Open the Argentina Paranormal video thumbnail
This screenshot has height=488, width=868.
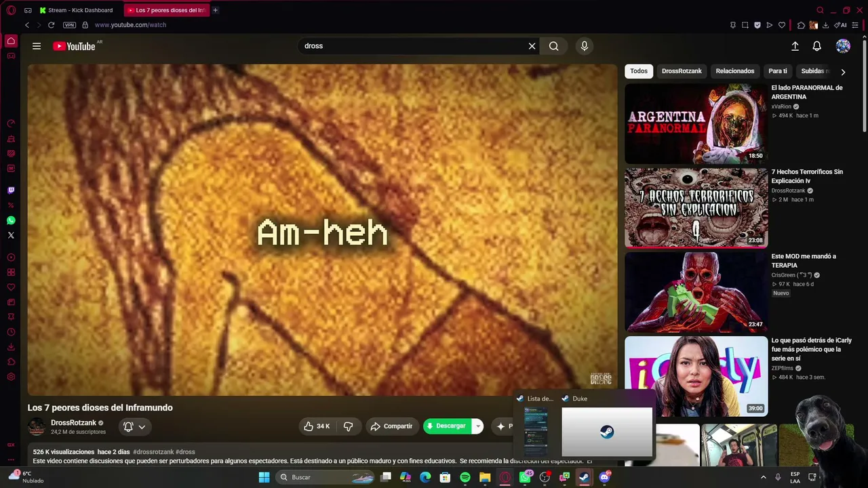[696, 123]
